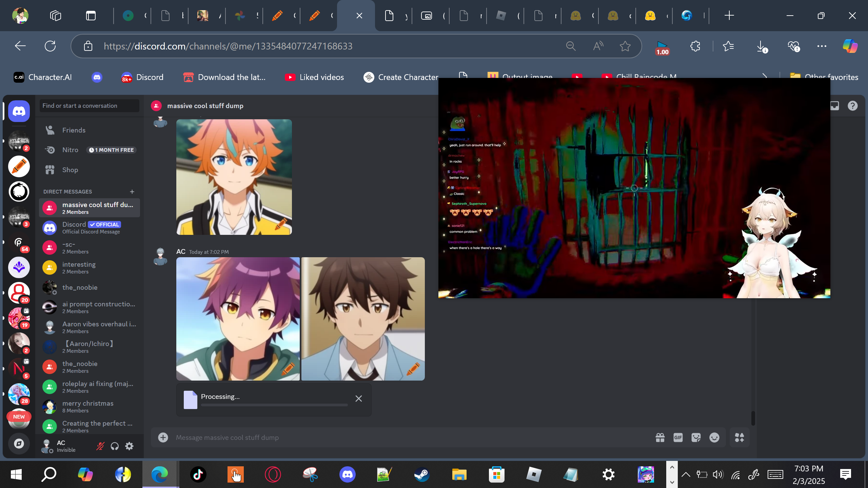Open the sticker picker
This screenshot has width=868, height=488.
tap(696, 438)
